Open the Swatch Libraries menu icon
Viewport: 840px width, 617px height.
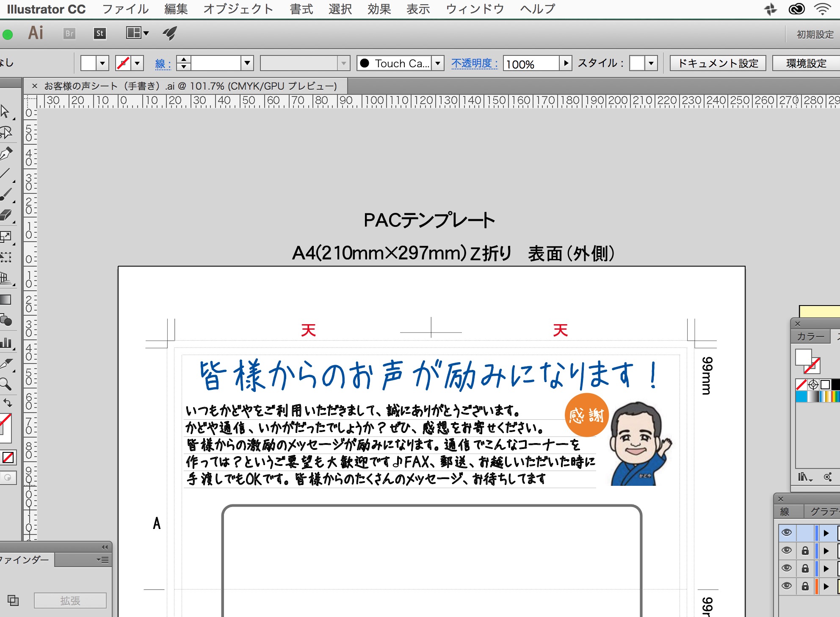pyautogui.click(x=805, y=477)
